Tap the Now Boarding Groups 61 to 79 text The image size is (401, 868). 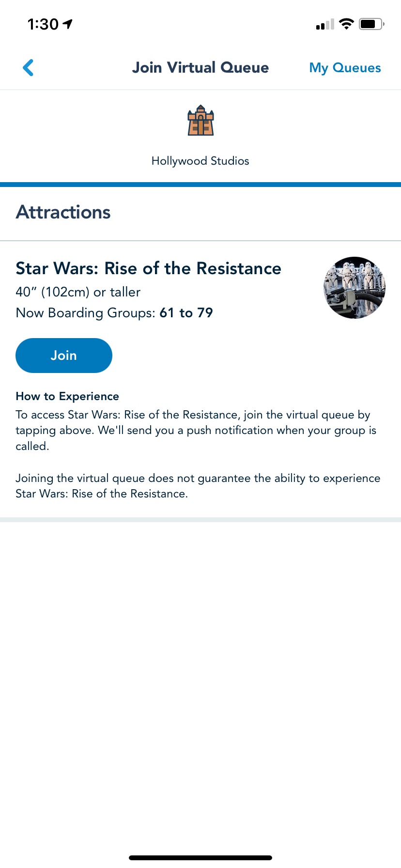(114, 313)
